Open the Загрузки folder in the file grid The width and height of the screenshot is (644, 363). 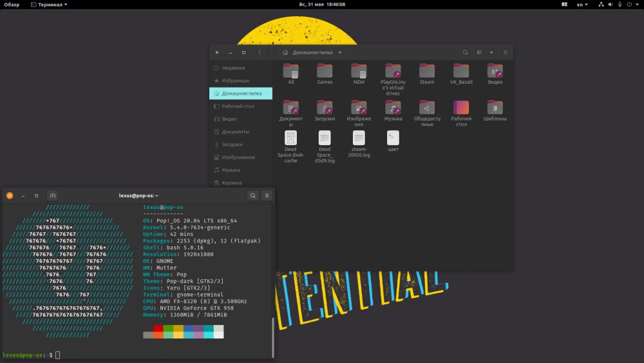coord(325,111)
